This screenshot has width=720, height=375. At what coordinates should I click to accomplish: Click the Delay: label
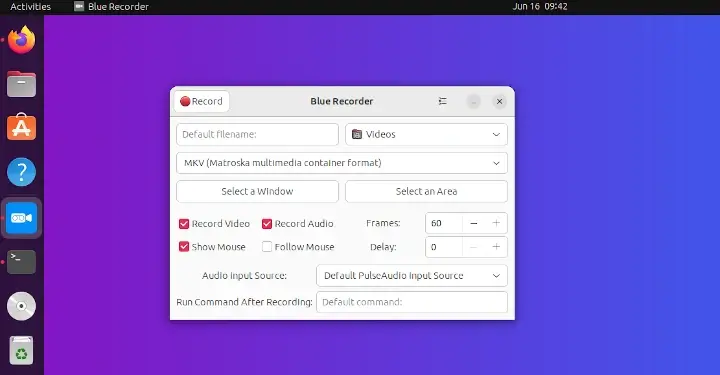click(383, 247)
